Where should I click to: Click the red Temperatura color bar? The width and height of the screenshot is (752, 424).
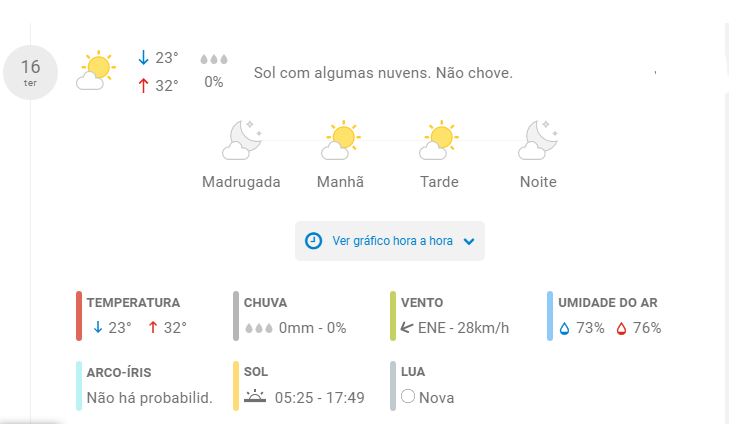coord(79,316)
